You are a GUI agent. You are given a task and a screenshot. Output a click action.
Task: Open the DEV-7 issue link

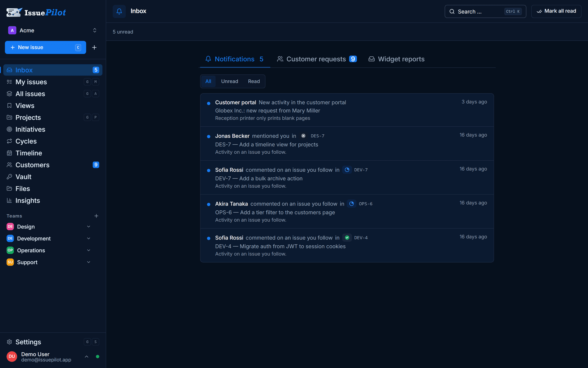click(x=361, y=170)
